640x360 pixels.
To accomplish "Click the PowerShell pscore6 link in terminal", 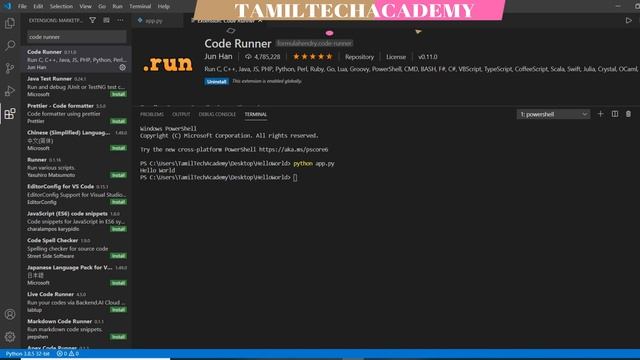I will pyautogui.click(x=293, y=150).
